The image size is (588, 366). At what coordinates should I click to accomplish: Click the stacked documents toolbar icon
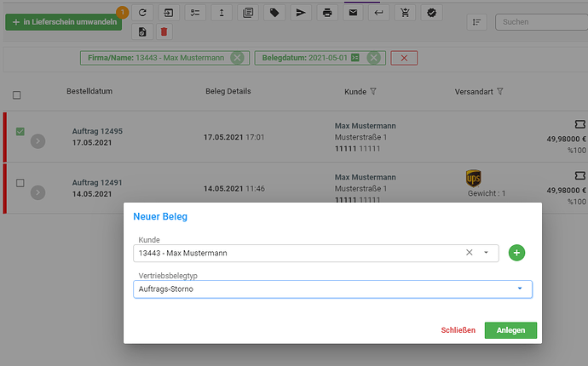[x=248, y=13]
